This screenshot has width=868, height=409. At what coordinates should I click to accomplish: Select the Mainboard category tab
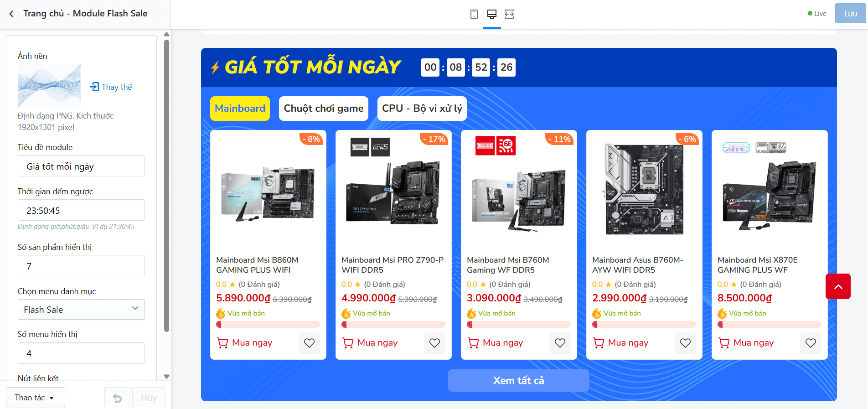coord(240,109)
